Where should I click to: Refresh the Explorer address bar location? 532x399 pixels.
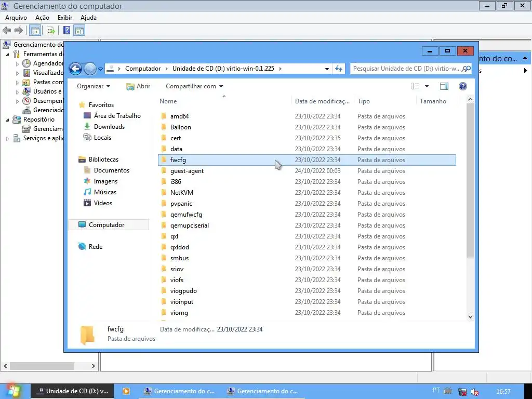[339, 69]
